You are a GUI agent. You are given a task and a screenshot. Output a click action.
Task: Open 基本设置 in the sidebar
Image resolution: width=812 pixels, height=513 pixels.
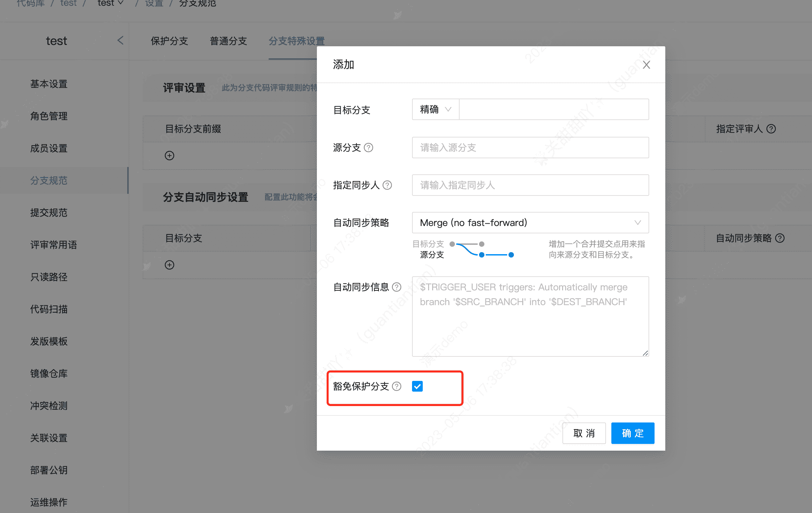(49, 84)
